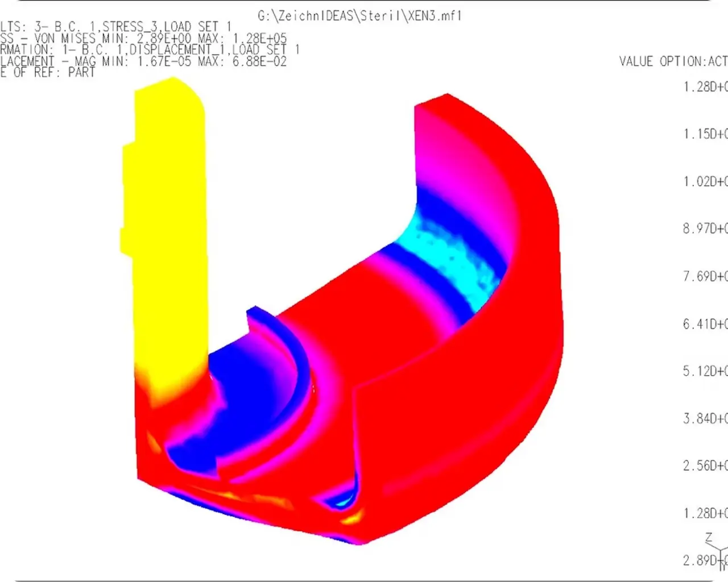Viewport: 728px width, 582px height.
Task: Pick the 6.41D+0 legend value
Action: (705, 324)
